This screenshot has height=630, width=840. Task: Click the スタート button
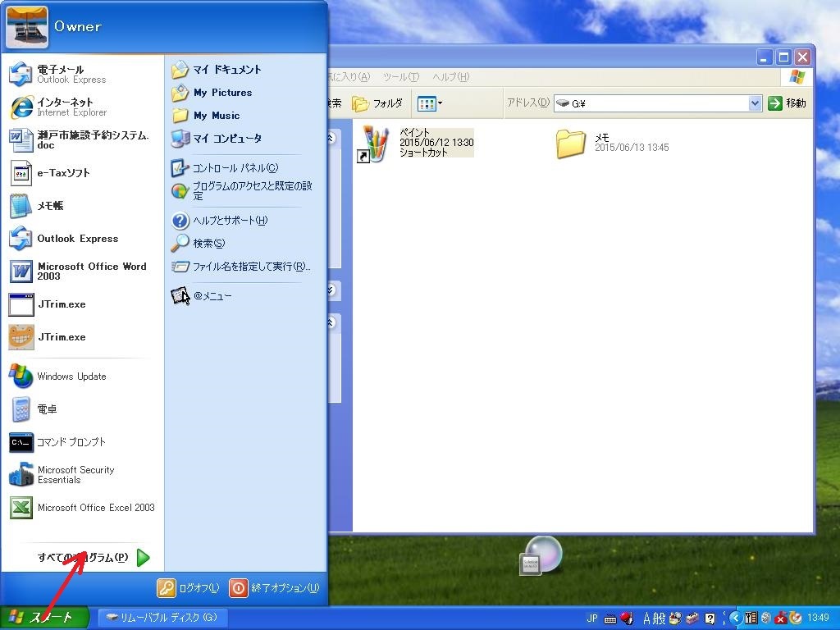[x=44, y=618]
